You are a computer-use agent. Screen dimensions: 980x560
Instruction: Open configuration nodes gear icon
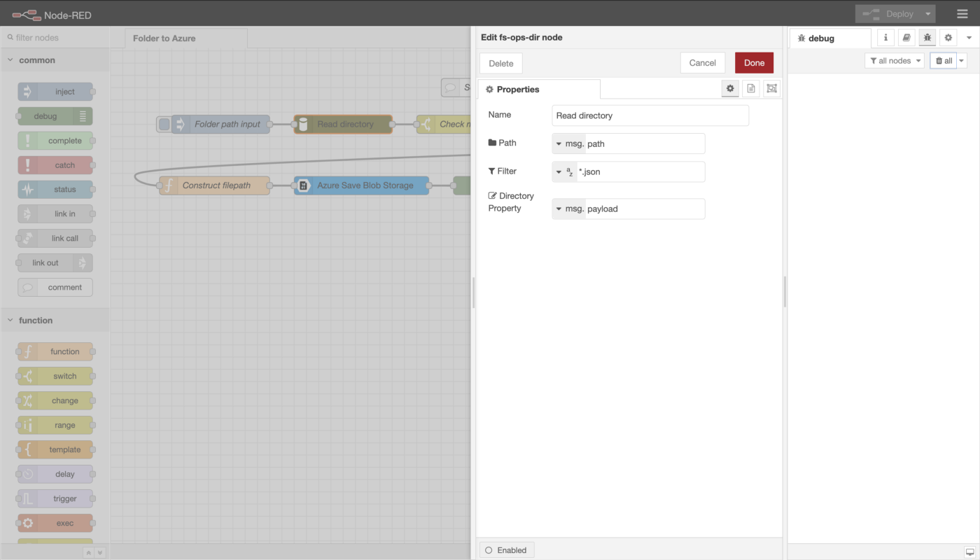(948, 38)
